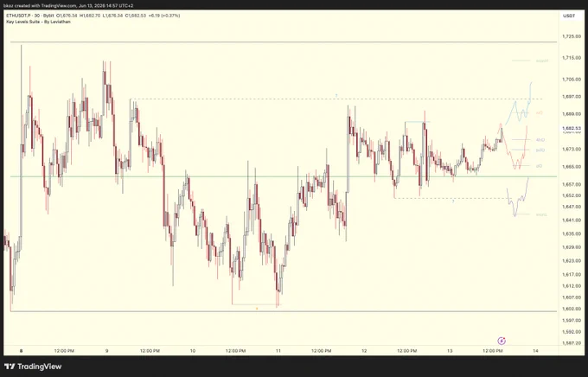This screenshot has height=377, width=588.
Task: Click the 1,597.00 price axis label
Action: [x=572, y=320]
